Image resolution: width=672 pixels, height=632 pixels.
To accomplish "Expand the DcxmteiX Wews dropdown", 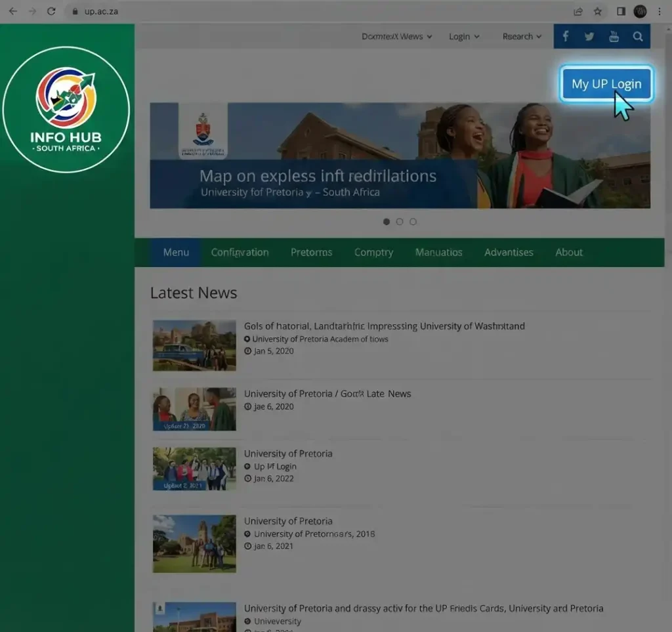I will point(397,36).
